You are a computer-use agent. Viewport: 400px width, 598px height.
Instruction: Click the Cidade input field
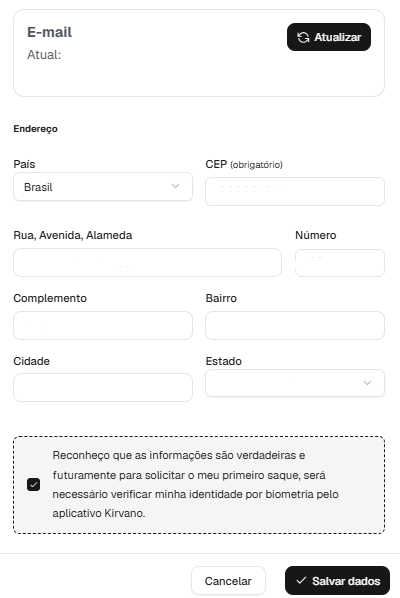[x=103, y=387]
